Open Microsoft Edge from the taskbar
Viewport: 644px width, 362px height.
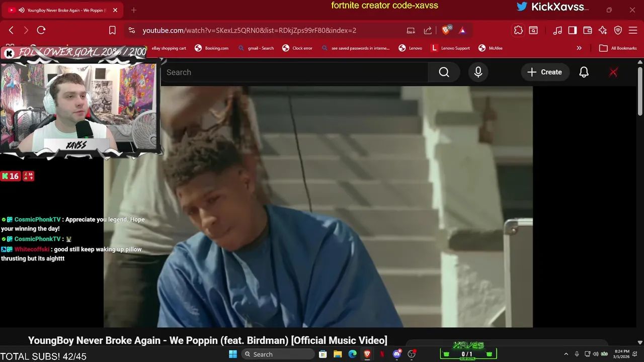(353, 354)
